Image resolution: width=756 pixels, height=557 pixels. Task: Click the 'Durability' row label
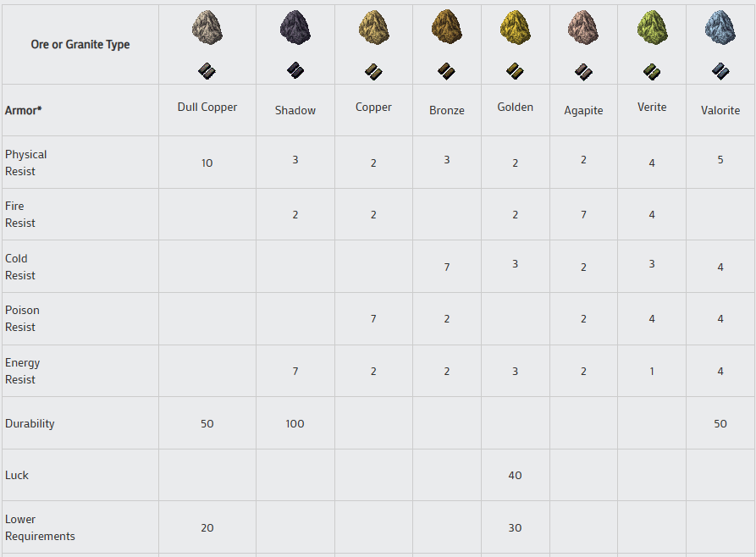coord(30,423)
